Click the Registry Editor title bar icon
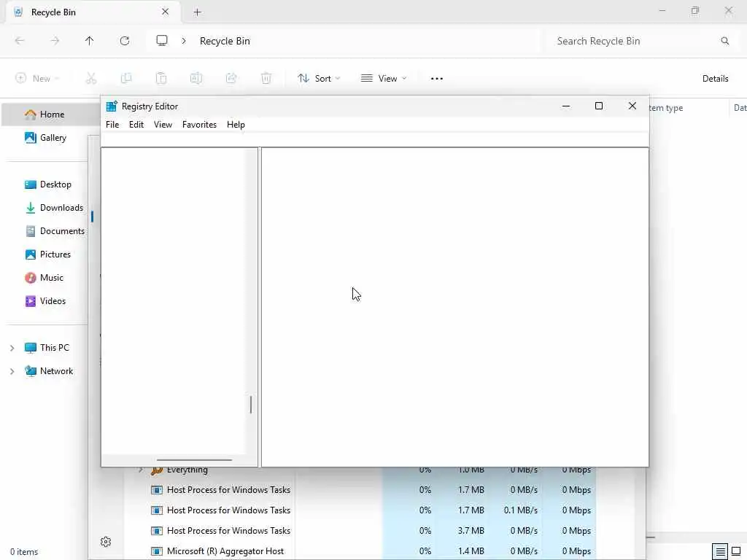The width and height of the screenshot is (747, 560). click(112, 106)
